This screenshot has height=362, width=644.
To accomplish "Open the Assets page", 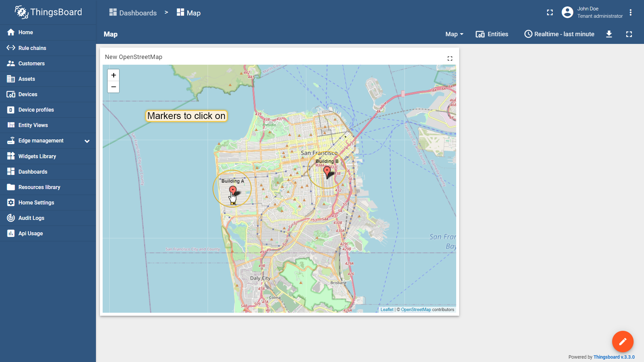I will click(x=48, y=79).
